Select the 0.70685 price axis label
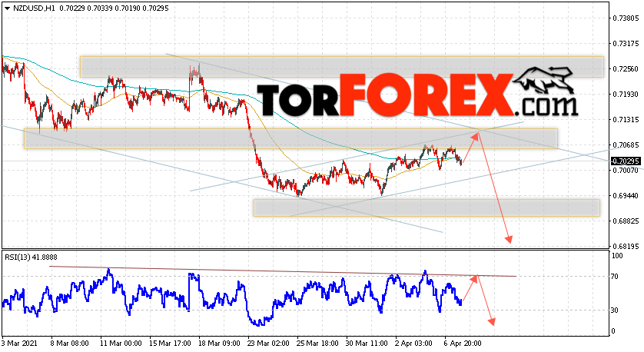The height and width of the screenshot is (352, 644). tap(626, 145)
